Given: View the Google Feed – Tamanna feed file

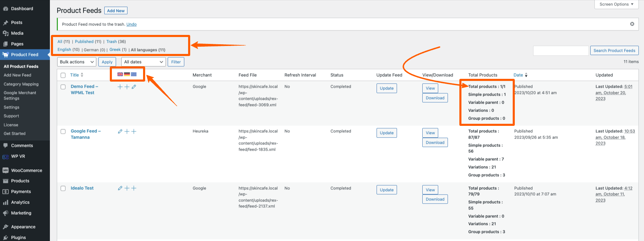Looking at the screenshot, I should click(x=430, y=133).
